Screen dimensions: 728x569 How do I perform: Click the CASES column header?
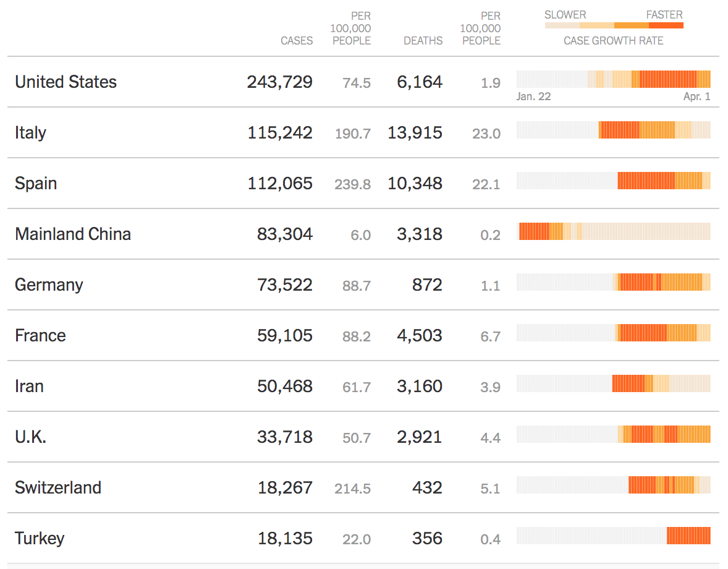[297, 41]
